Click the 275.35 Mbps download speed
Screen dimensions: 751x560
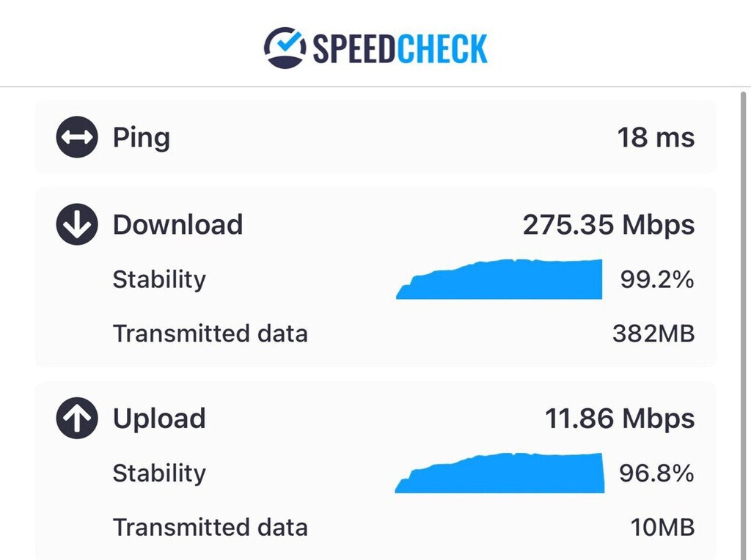(608, 224)
